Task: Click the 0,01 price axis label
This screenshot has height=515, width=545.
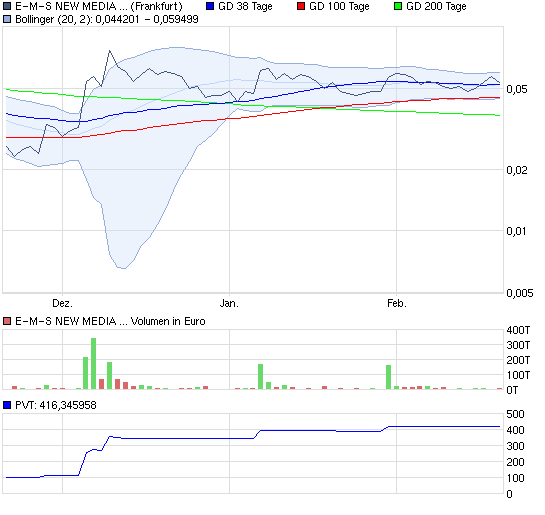Action: pyautogui.click(x=517, y=231)
